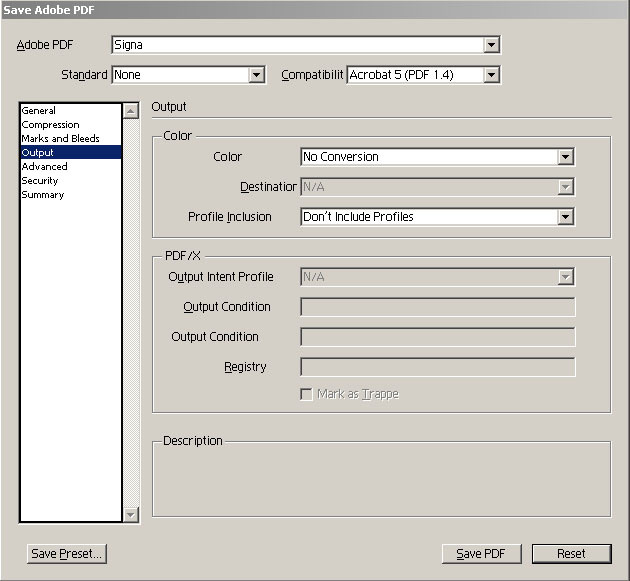Expand the Standard dropdown set to None

tap(188, 75)
